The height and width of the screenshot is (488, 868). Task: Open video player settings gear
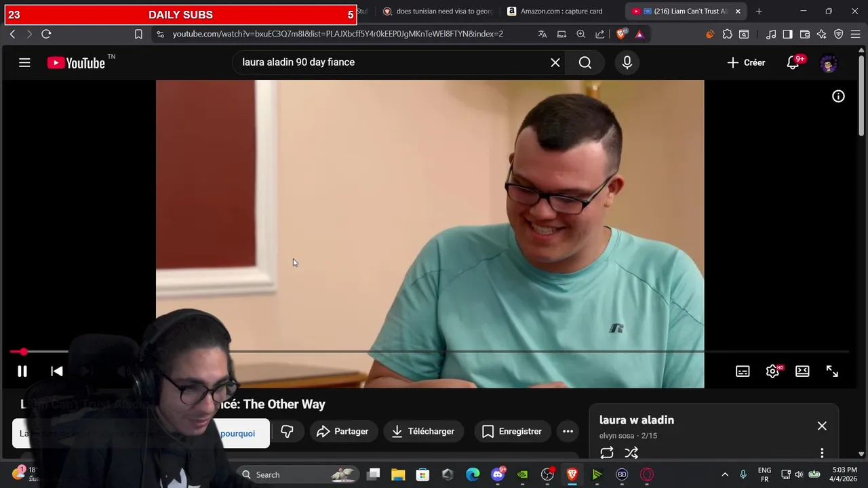coord(773,371)
